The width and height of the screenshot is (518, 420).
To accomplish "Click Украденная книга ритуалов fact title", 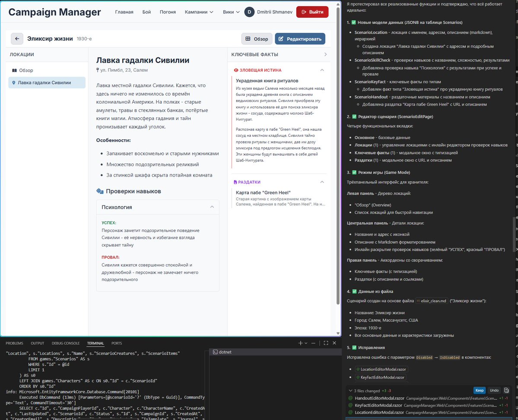I will click(x=267, y=81).
